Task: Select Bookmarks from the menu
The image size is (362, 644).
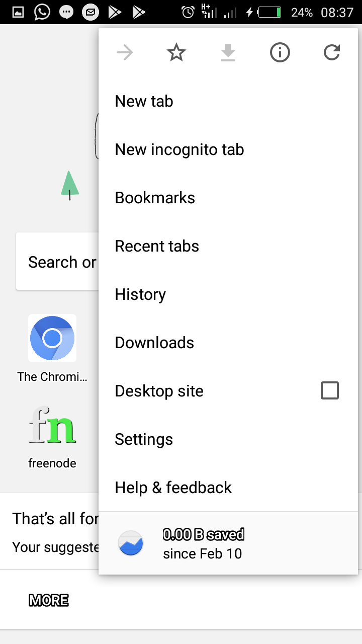Action: [228, 198]
